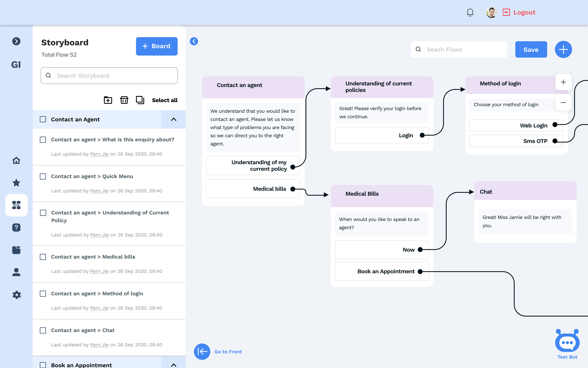The height and width of the screenshot is (368, 588).
Task: Open the Settings gear icon
Action: click(x=16, y=295)
